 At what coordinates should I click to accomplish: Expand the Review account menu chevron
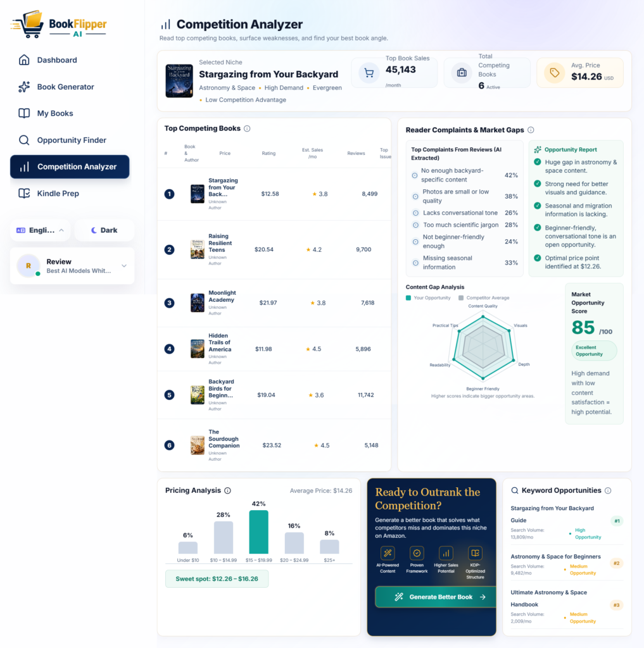124,266
